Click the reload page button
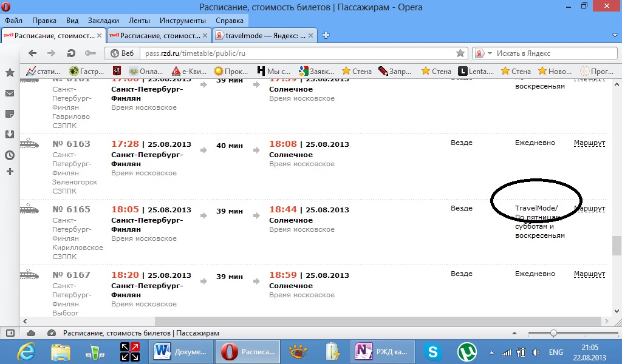The image size is (622, 364). pyautogui.click(x=70, y=53)
